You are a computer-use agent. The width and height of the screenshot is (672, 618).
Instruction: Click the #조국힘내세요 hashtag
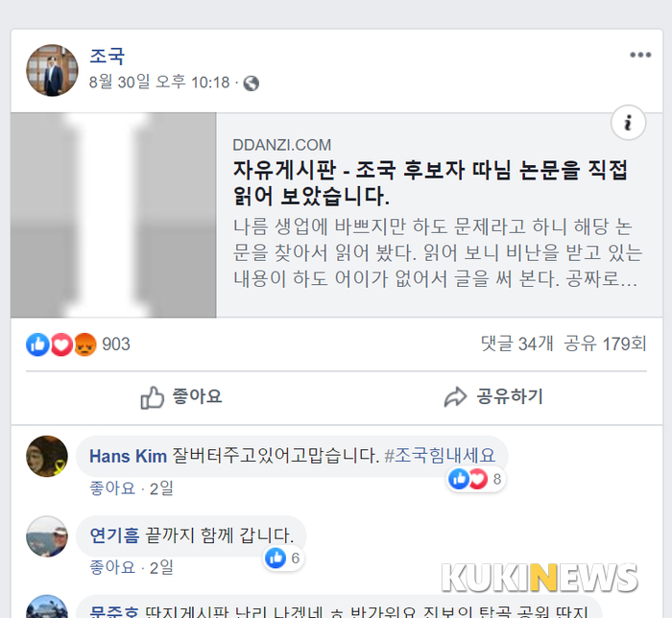(x=440, y=455)
